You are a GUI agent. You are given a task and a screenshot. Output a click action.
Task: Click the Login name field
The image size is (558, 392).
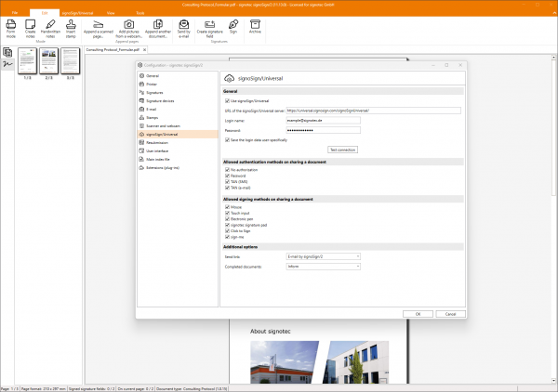323,121
